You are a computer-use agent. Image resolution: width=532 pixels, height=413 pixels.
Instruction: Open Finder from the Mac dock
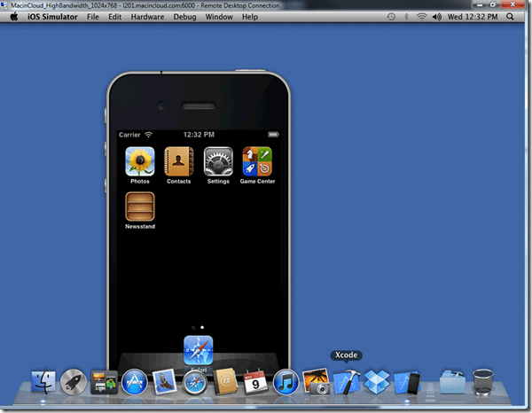point(43,382)
